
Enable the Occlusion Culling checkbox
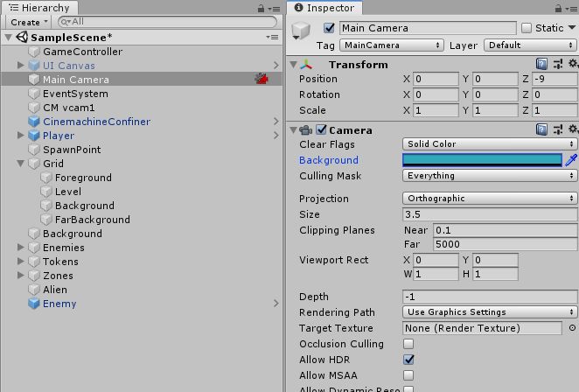[408, 344]
